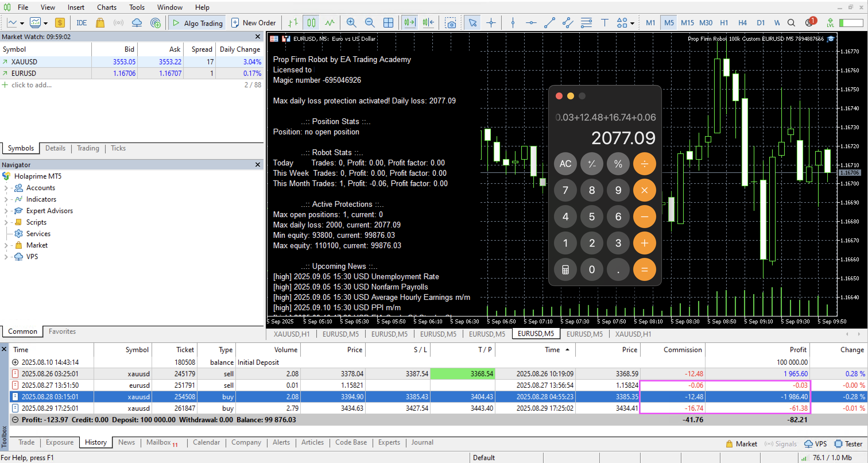Toggle chart autoscroll icon
This screenshot has height=463, width=868.
(410, 23)
